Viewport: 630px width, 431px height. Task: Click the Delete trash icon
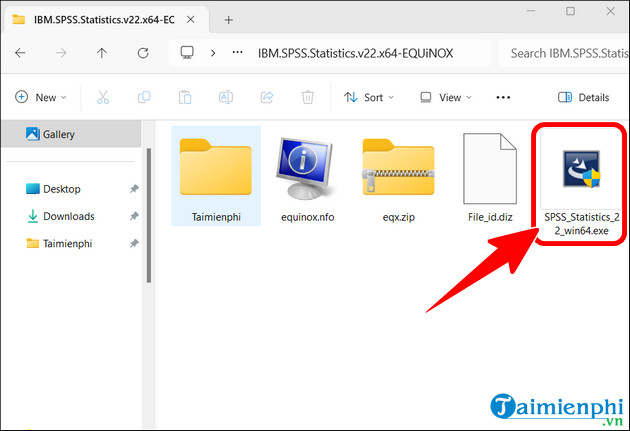pos(308,97)
